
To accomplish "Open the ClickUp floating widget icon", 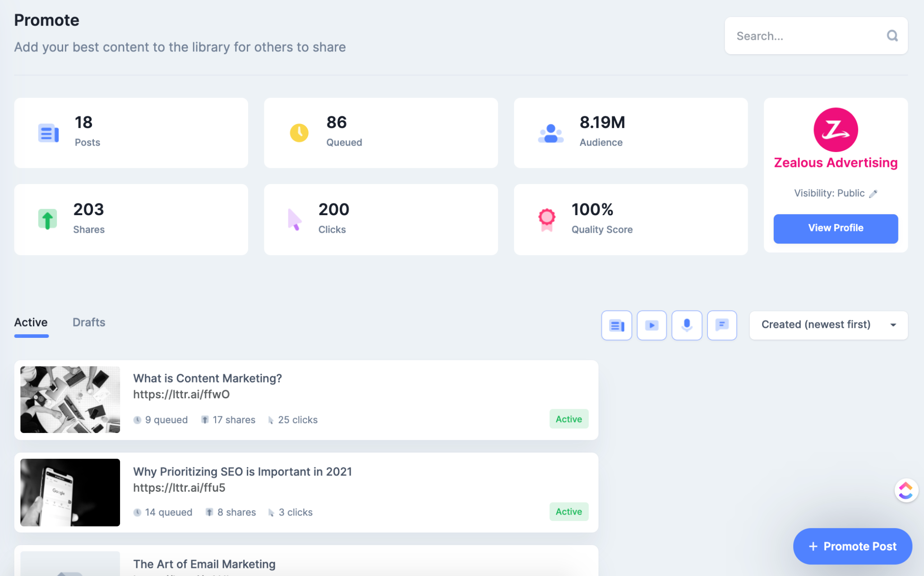I will (x=906, y=490).
